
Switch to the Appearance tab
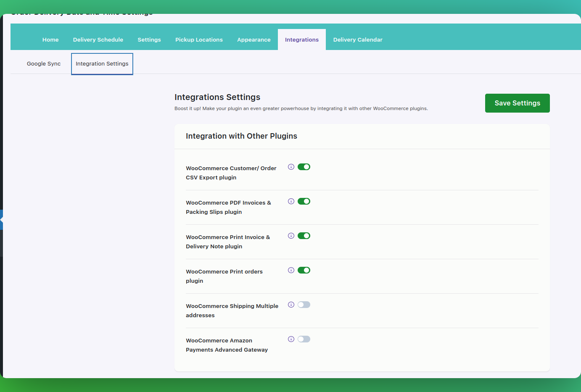[254, 39]
